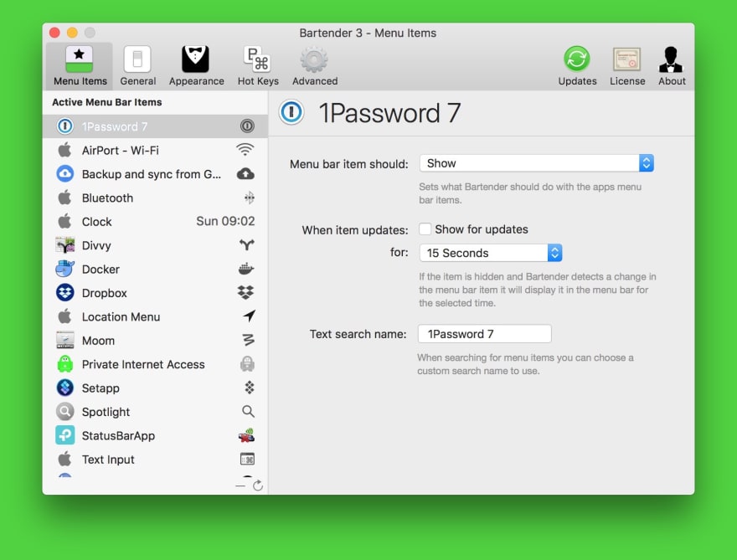This screenshot has height=560, width=737.
Task: Click the Divvy fork menu bar icon
Action: pos(247,244)
